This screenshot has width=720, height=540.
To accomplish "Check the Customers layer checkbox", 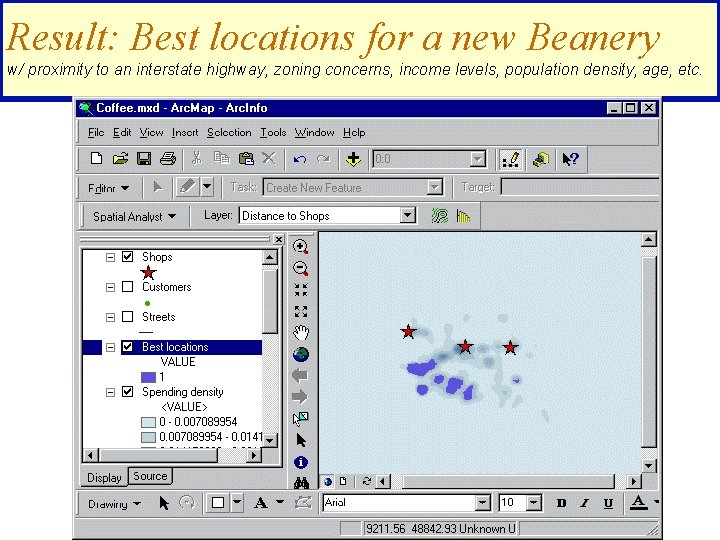I will (x=128, y=287).
